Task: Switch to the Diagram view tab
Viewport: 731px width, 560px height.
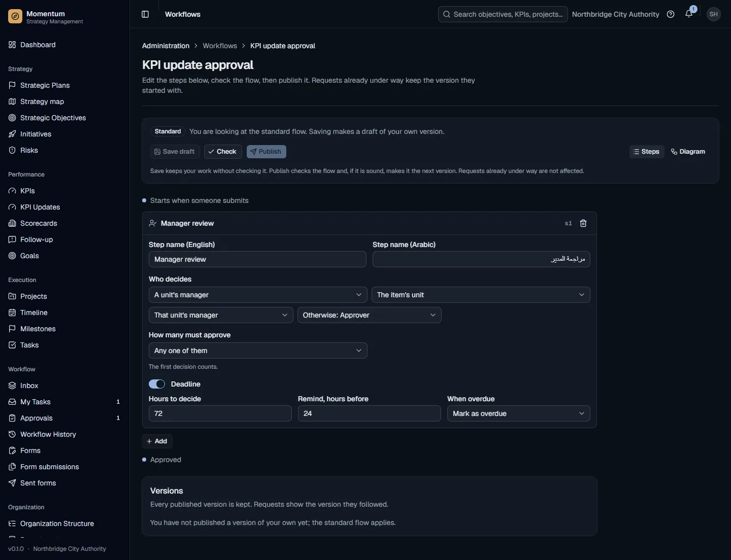Action: pos(688,152)
